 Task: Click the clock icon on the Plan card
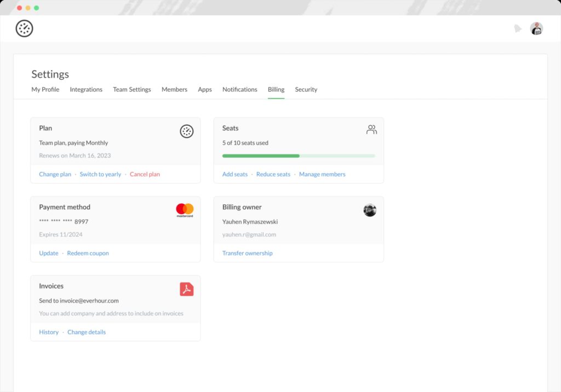click(x=186, y=131)
